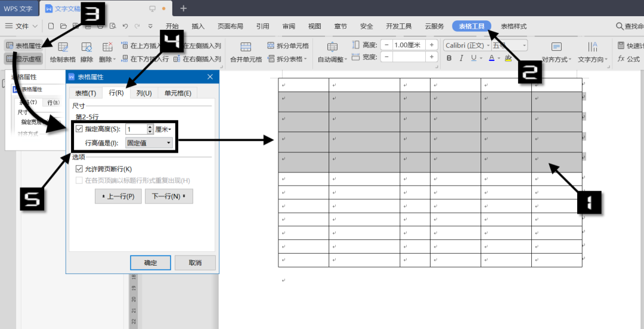This screenshot has width=644, height=329.
Task: Open the quick access customize arrow
Action: pos(151,26)
